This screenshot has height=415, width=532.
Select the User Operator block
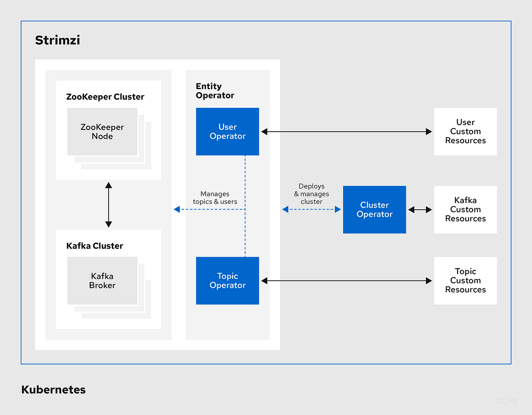[x=227, y=131]
